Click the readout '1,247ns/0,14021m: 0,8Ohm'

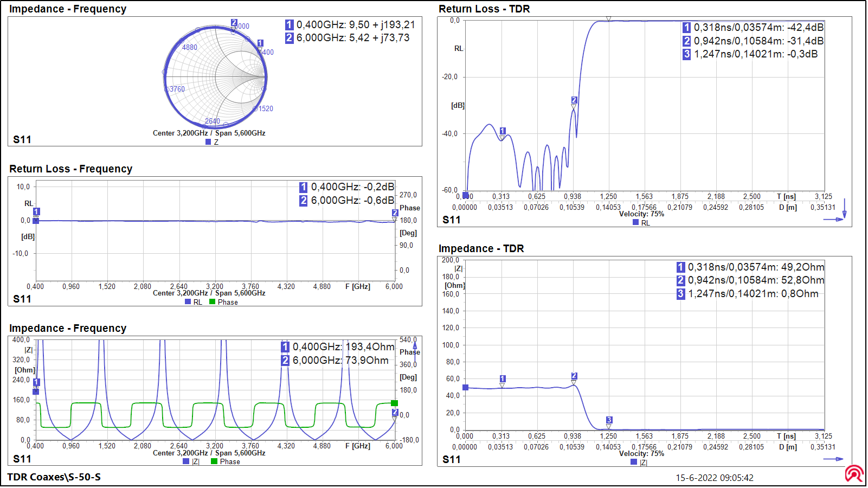click(753, 294)
